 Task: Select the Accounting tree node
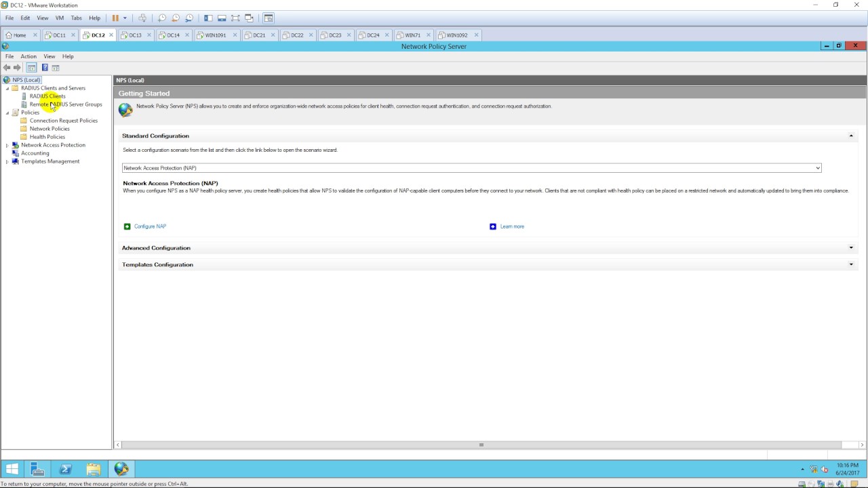coord(35,153)
